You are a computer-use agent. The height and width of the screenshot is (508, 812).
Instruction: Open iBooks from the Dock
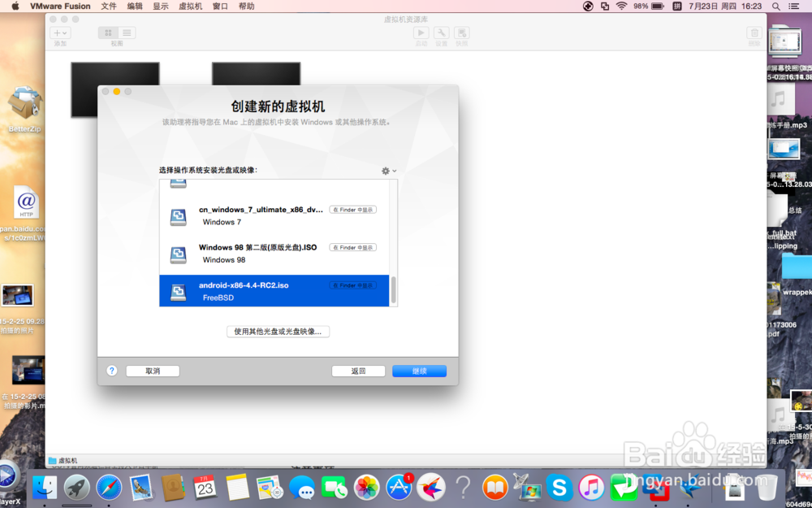(495, 488)
